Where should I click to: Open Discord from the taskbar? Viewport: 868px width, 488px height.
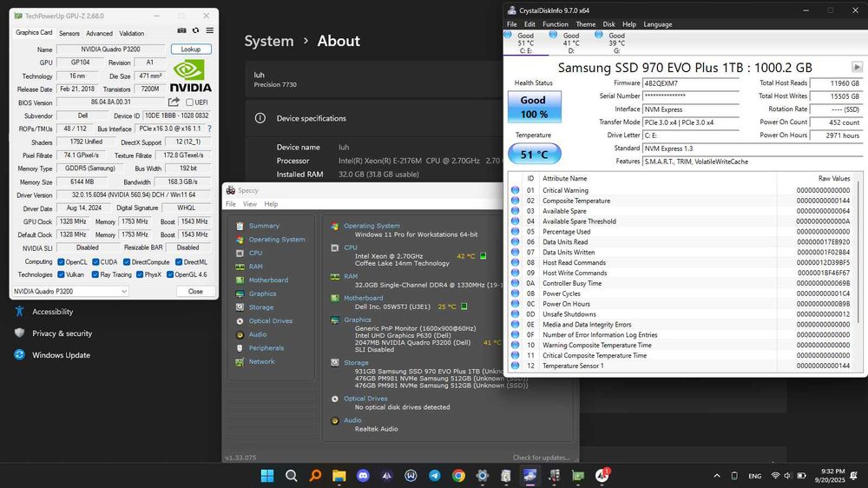click(363, 475)
